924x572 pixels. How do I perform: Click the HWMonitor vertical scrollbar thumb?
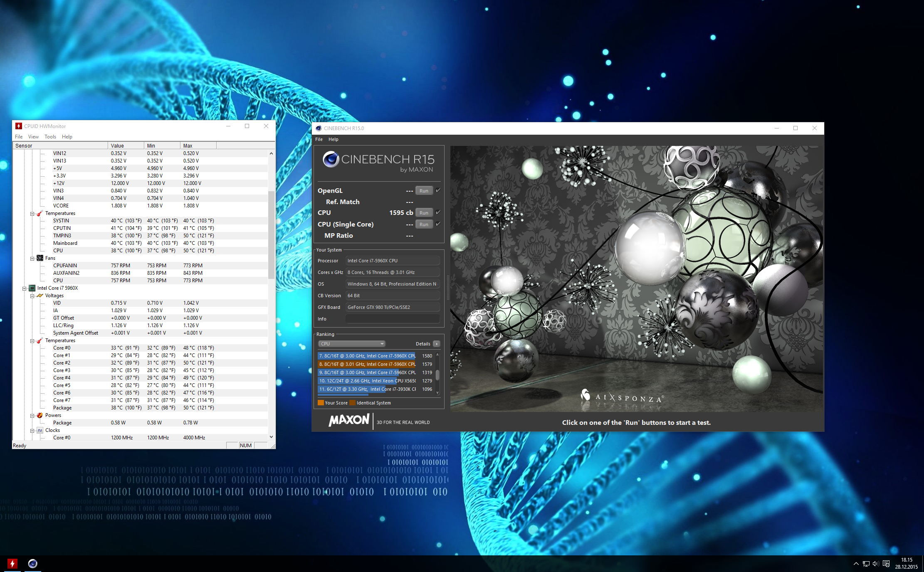coord(271,235)
